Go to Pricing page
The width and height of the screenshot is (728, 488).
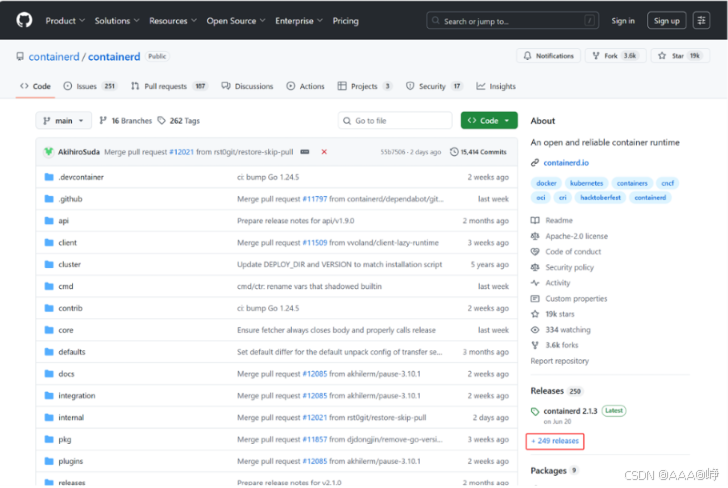click(345, 21)
